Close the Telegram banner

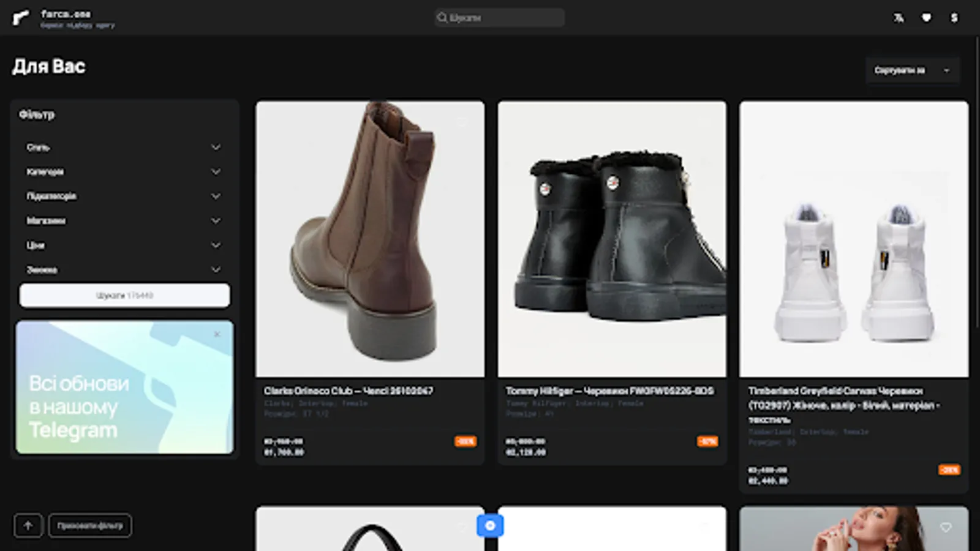click(217, 334)
